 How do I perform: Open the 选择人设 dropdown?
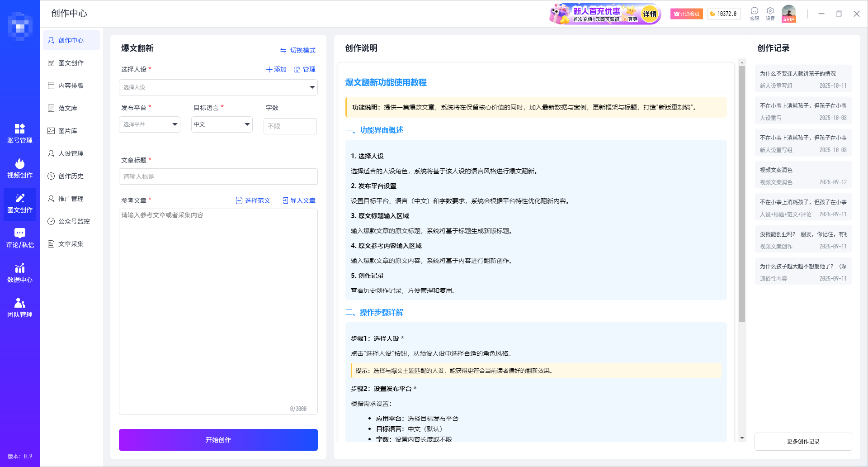coord(218,87)
